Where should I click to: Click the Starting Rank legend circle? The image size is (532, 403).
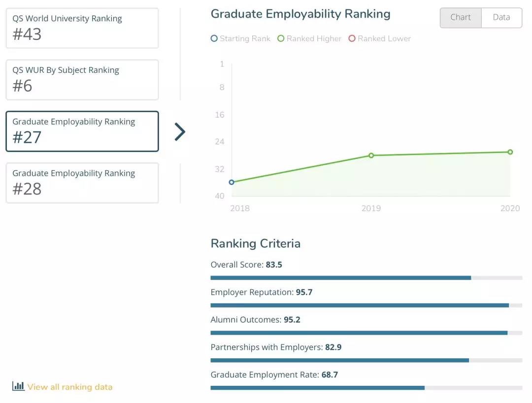(214, 38)
